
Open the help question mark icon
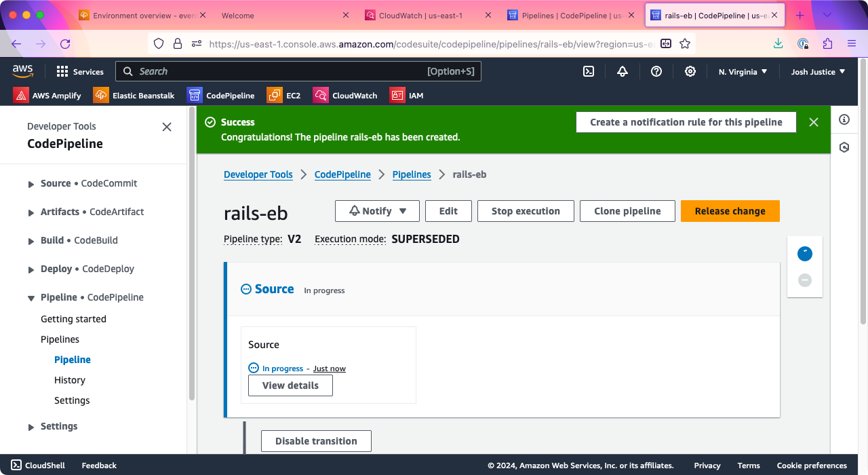click(656, 71)
